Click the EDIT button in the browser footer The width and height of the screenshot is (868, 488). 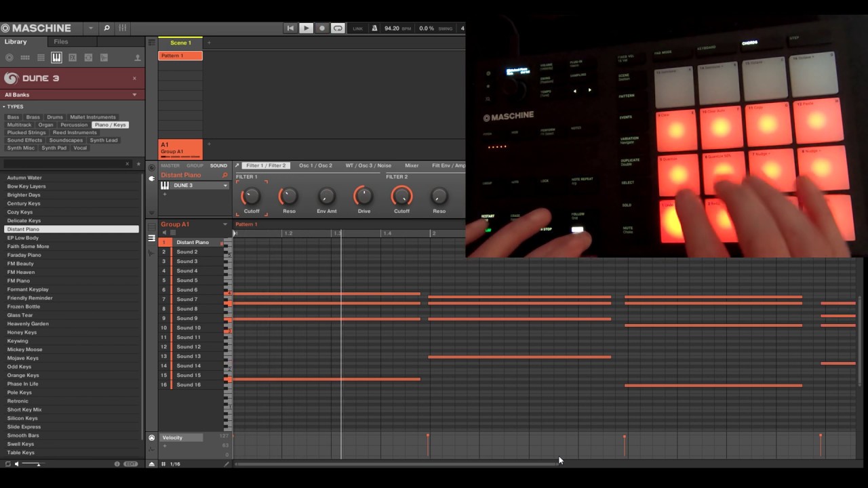click(x=131, y=464)
